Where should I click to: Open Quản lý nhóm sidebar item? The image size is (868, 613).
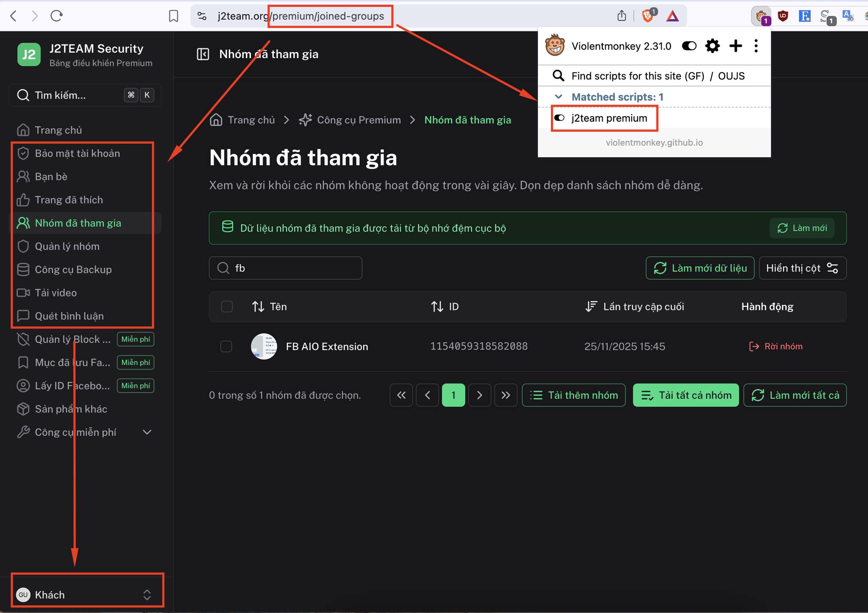tap(85, 246)
